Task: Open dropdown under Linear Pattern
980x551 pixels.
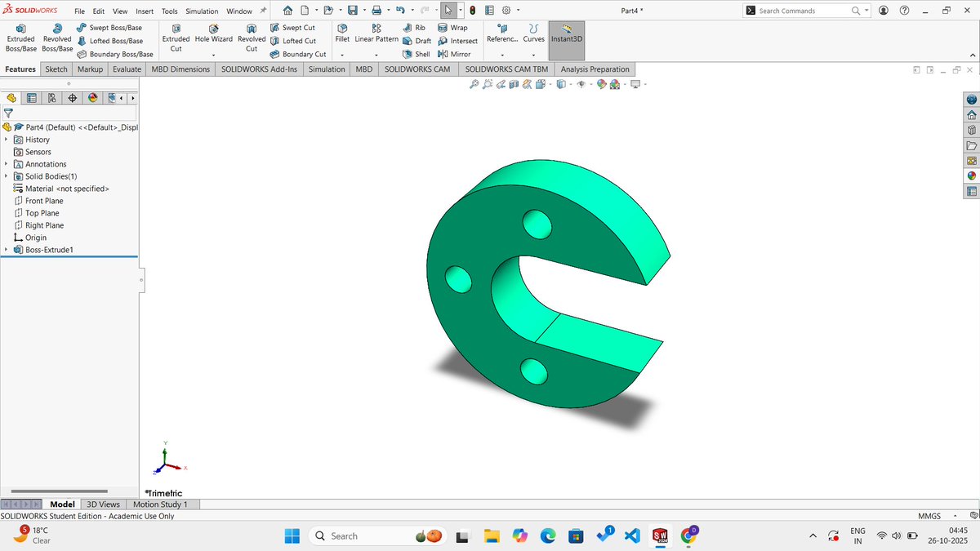Action: click(x=376, y=55)
